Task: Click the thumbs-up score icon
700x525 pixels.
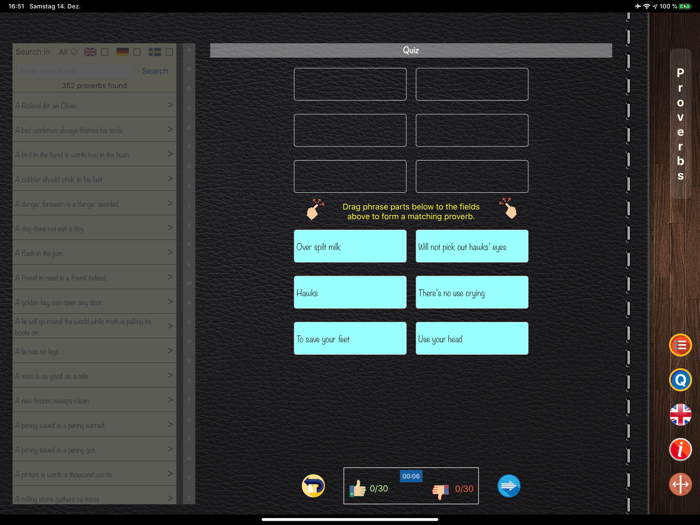Action: point(358,489)
